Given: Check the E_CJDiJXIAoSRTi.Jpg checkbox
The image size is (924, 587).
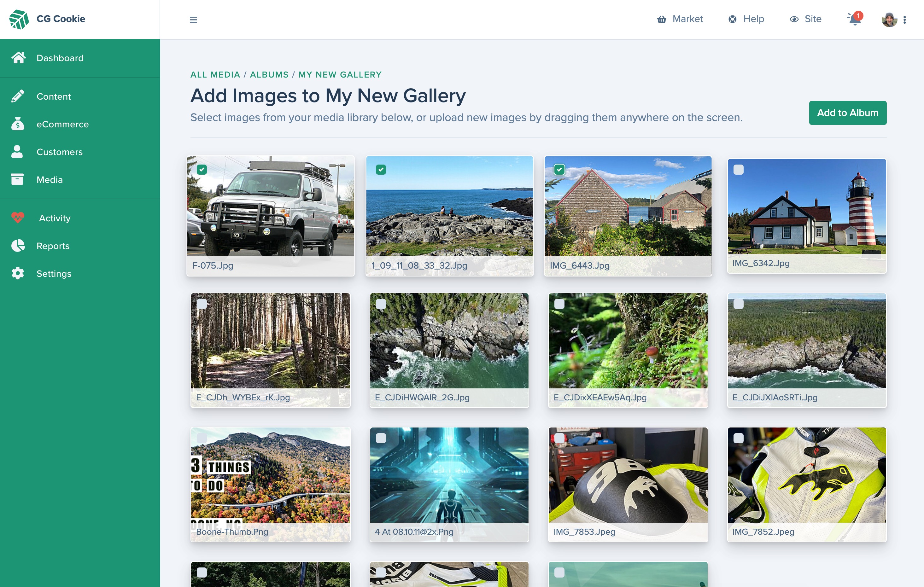Looking at the screenshot, I should coord(738,304).
